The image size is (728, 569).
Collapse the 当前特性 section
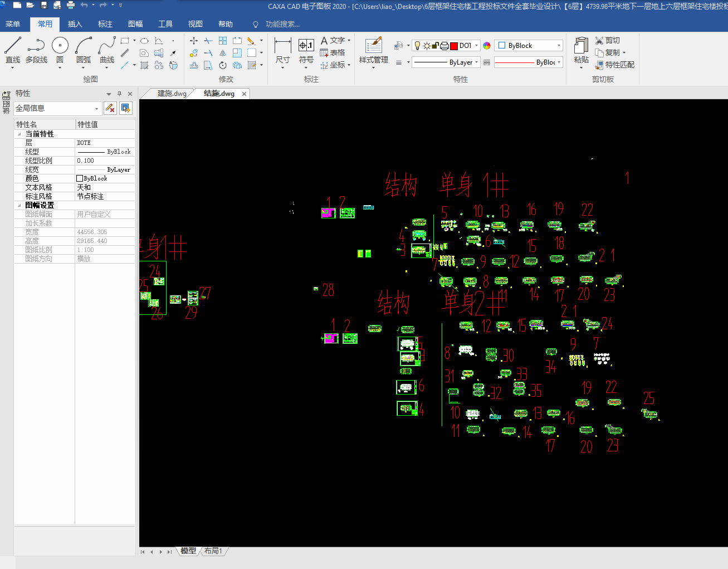[x=19, y=134]
